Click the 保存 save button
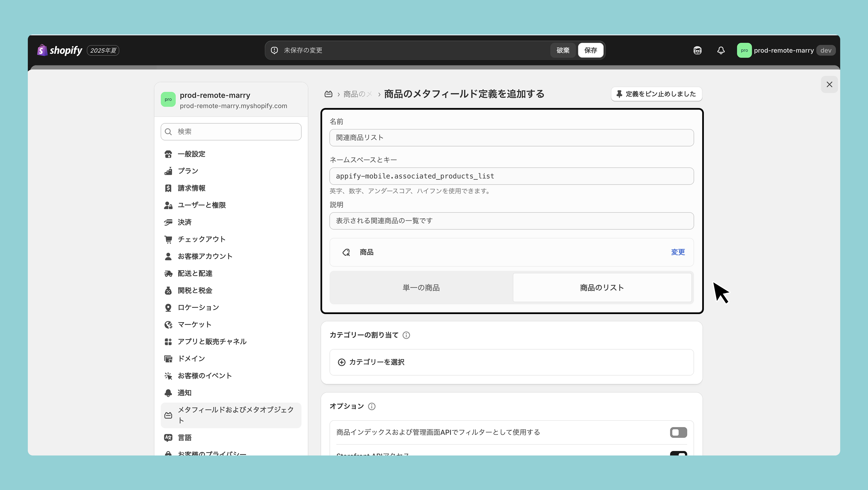 tap(590, 50)
